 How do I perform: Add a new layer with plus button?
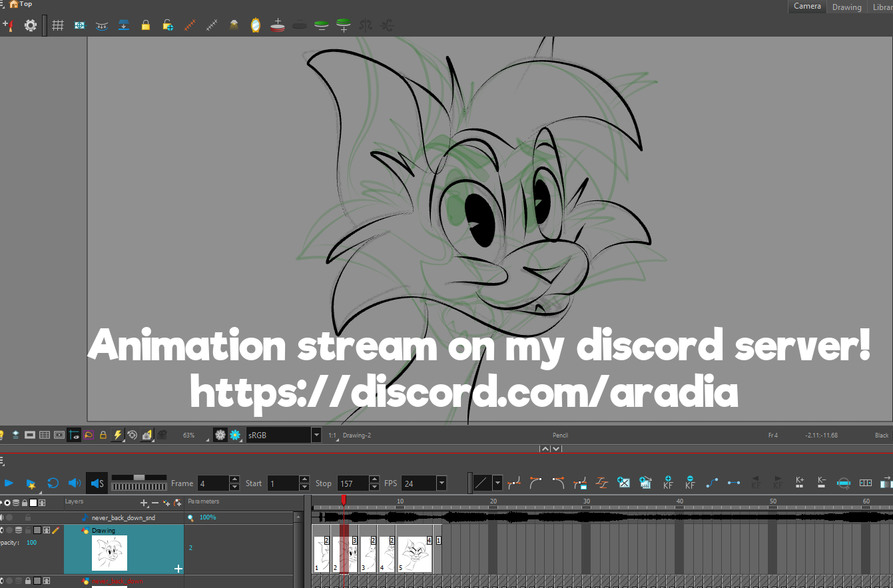[x=144, y=503]
